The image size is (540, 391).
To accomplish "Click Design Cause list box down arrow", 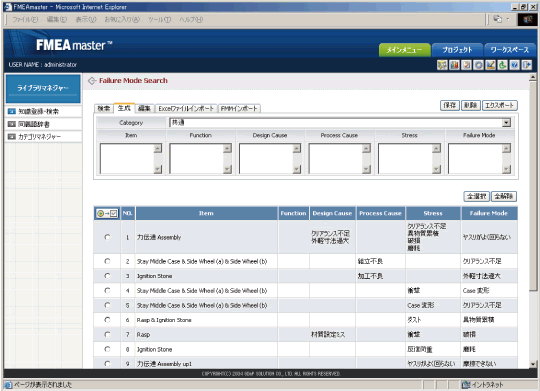I will point(297,169).
